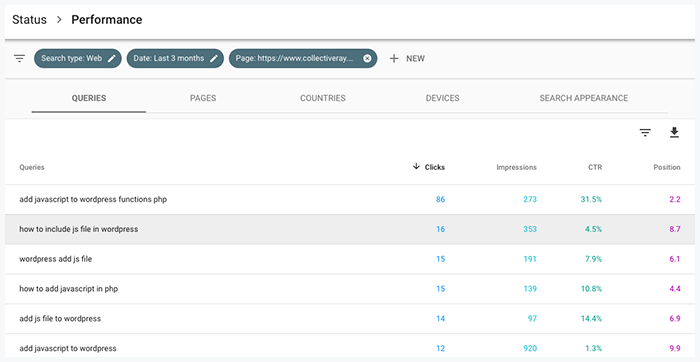Open the SEARCH APPEARANCE tab
The width and height of the screenshot is (700, 362).
pyautogui.click(x=583, y=98)
